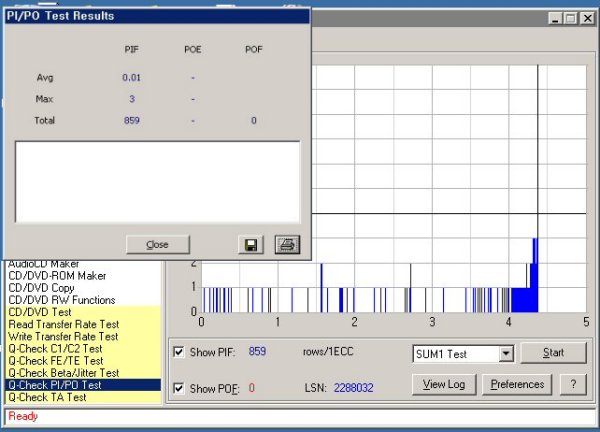Click the print results icon

(x=287, y=245)
